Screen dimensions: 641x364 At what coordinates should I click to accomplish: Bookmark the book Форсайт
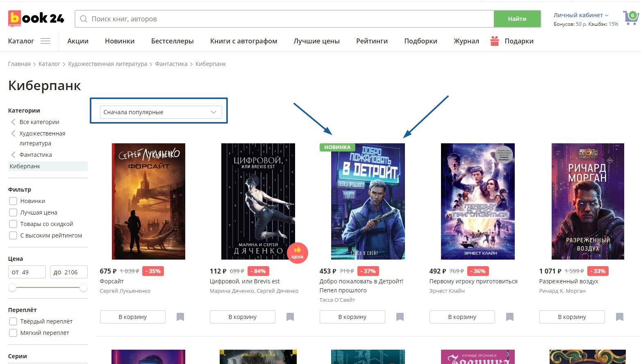[180, 317]
